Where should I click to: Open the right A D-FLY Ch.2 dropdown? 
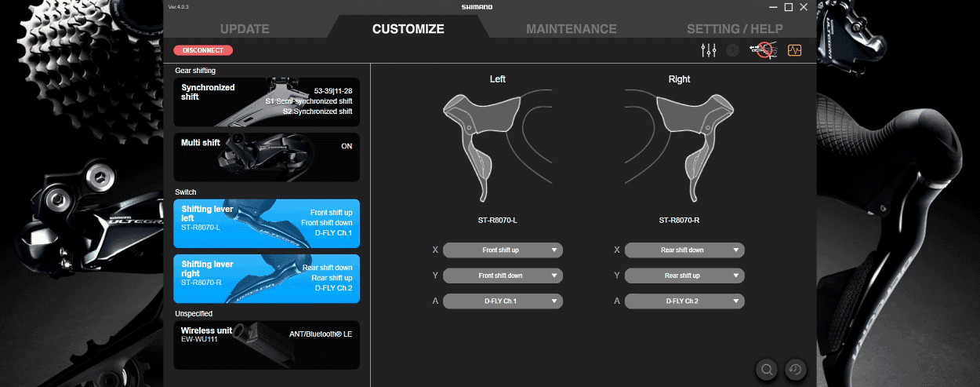tap(684, 301)
